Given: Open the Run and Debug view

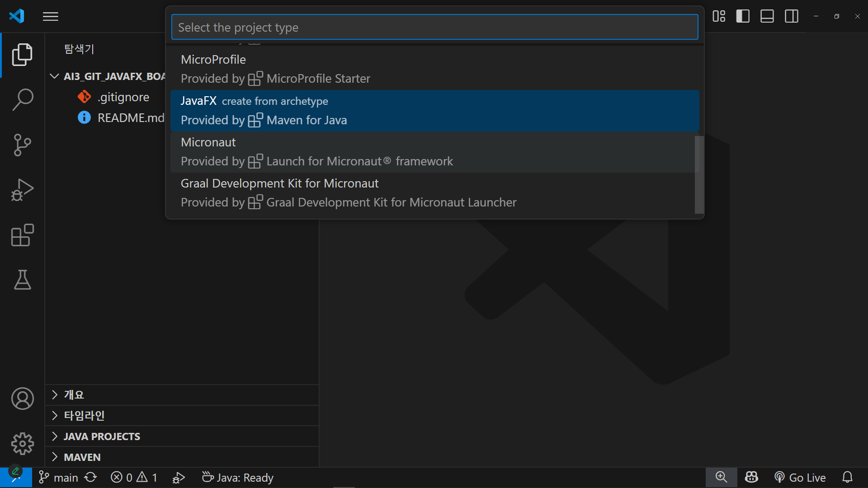Looking at the screenshot, I should [22, 190].
